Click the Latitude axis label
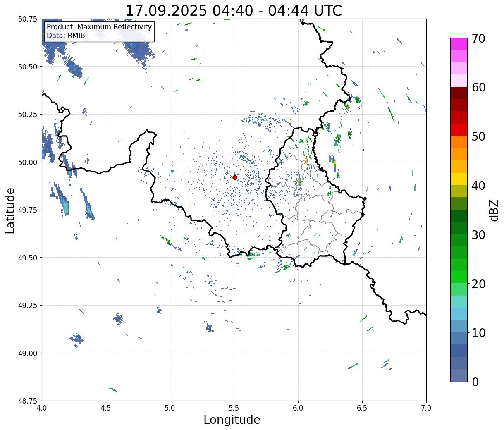 coord(10,210)
